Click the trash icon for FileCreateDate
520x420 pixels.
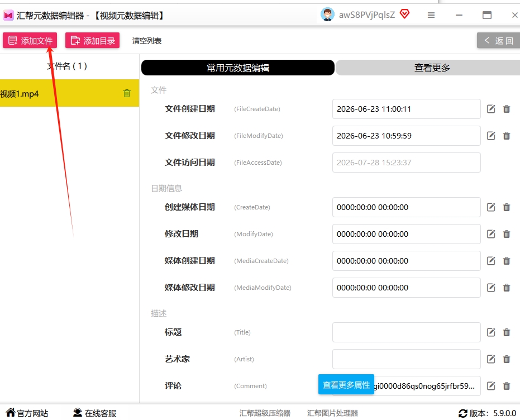click(507, 109)
